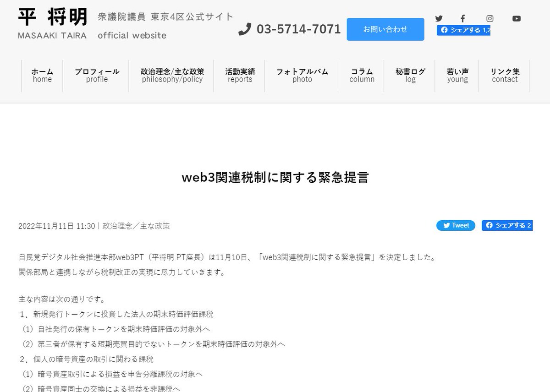The image size is (550, 392).
Task: Click line １．新規発行トークンに投資した法人の期末時価評価課税
Action: 116,314
